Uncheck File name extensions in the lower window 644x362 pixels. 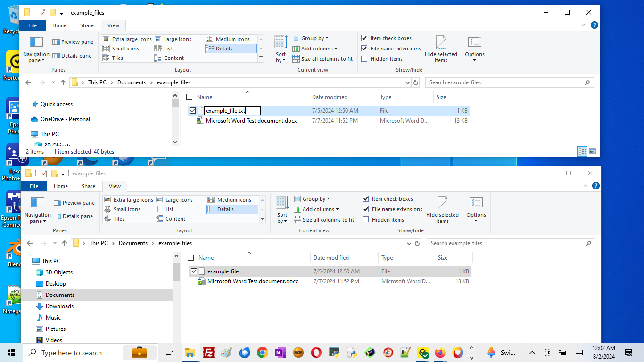[366, 209]
